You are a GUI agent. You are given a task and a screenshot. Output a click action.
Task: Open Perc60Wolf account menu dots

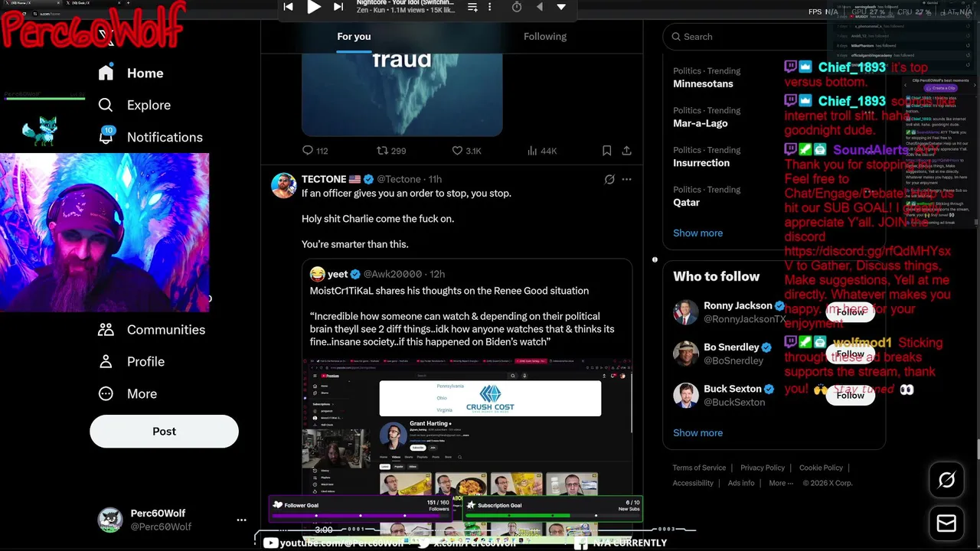241,520
